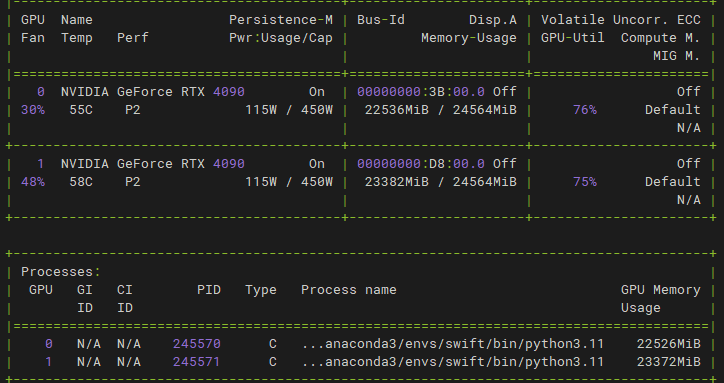The width and height of the screenshot is (724, 383).
Task: Click the Memory-Usage column header
Action: click(x=469, y=38)
